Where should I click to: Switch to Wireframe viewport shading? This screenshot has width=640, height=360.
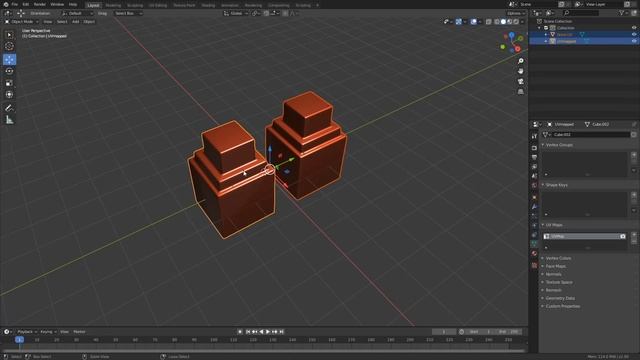point(497,22)
